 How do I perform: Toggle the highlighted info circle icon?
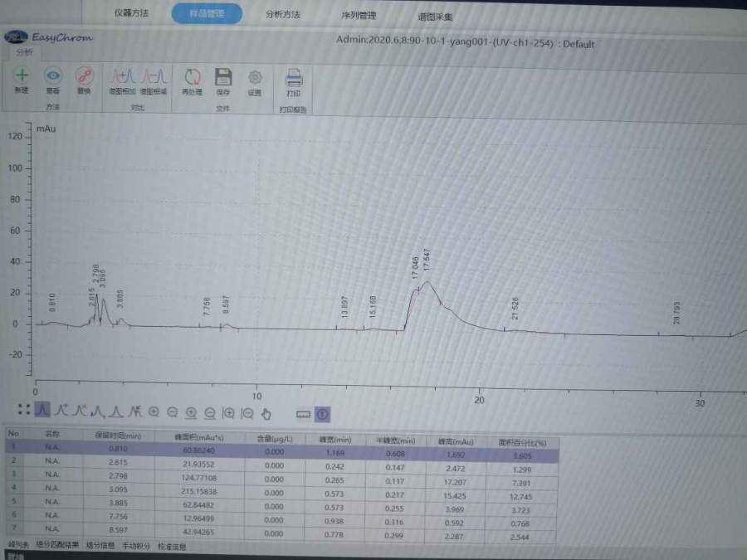pyautogui.click(x=323, y=415)
